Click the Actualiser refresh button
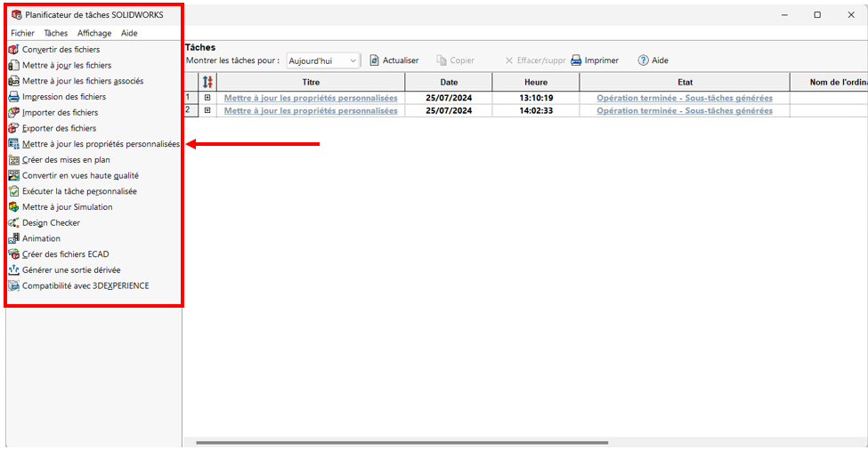This screenshot has height=450, width=868. click(x=393, y=60)
